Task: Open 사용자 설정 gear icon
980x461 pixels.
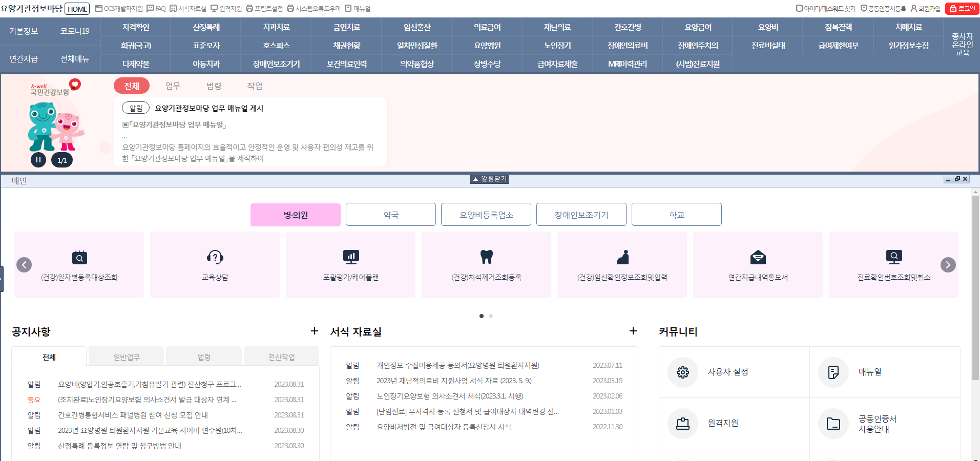Action: [683, 372]
